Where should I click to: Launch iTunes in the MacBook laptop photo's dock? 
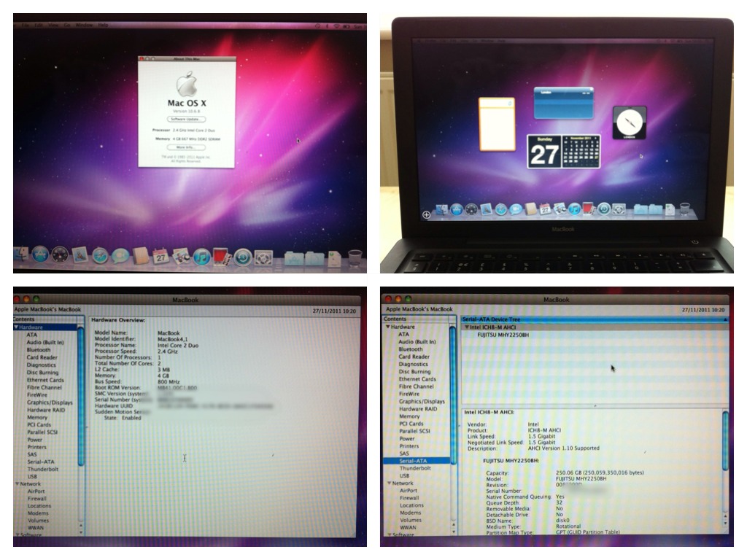click(575, 209)
